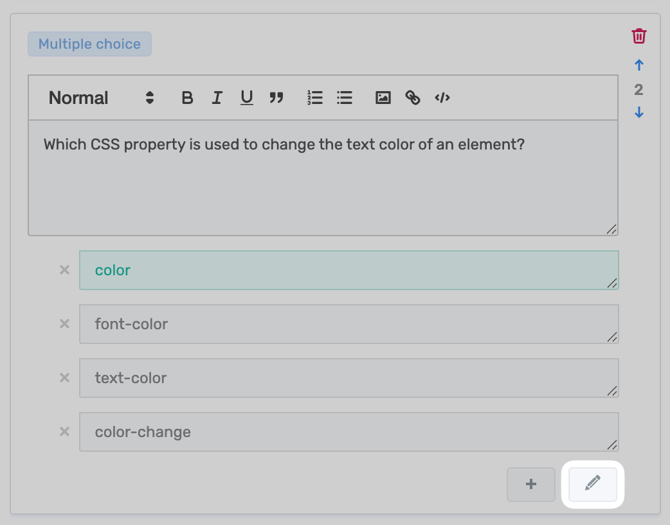The image size is (670, 525).
Task: Underline the selected question text
Action: 246,98
